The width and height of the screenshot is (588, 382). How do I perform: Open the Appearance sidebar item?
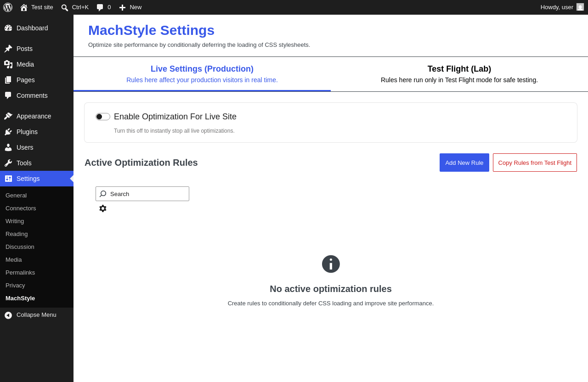[37, 116]
